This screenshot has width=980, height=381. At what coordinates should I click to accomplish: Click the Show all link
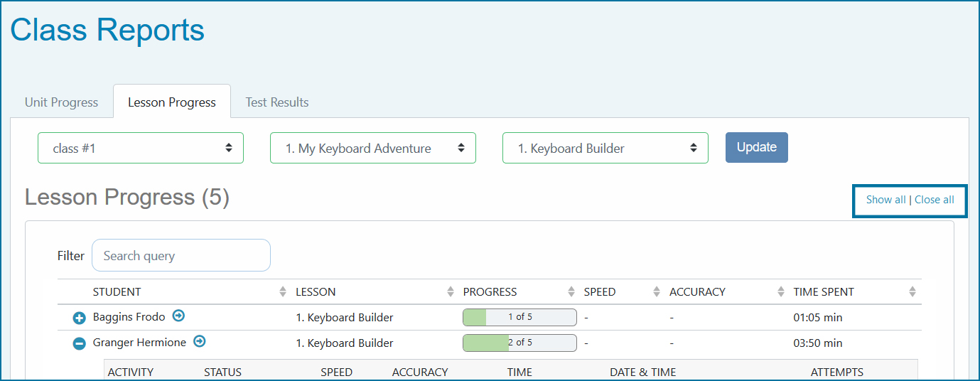click(885, 200)
